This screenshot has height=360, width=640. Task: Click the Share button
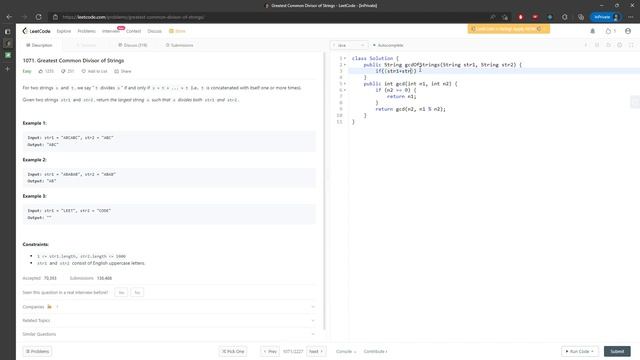pos(123,71)
